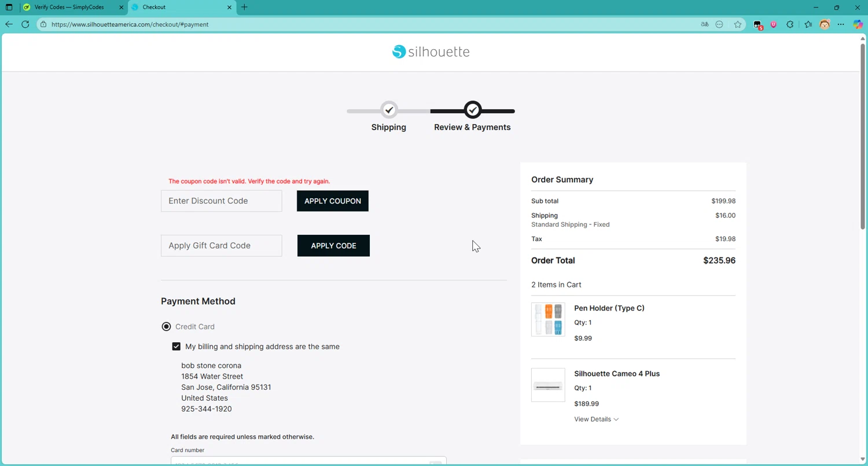Open the Extensions puzzle icon
The image size is (868, 466).
tap(790, 24)
